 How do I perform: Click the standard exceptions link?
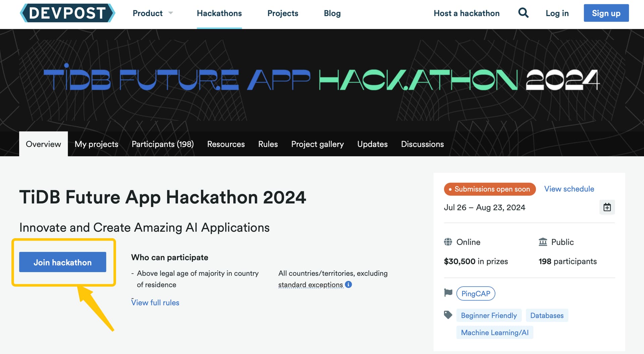(311, 285)
